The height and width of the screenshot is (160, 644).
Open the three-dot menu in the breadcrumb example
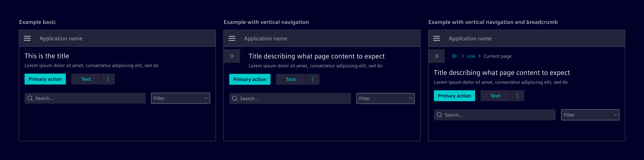tap(517, 96)
